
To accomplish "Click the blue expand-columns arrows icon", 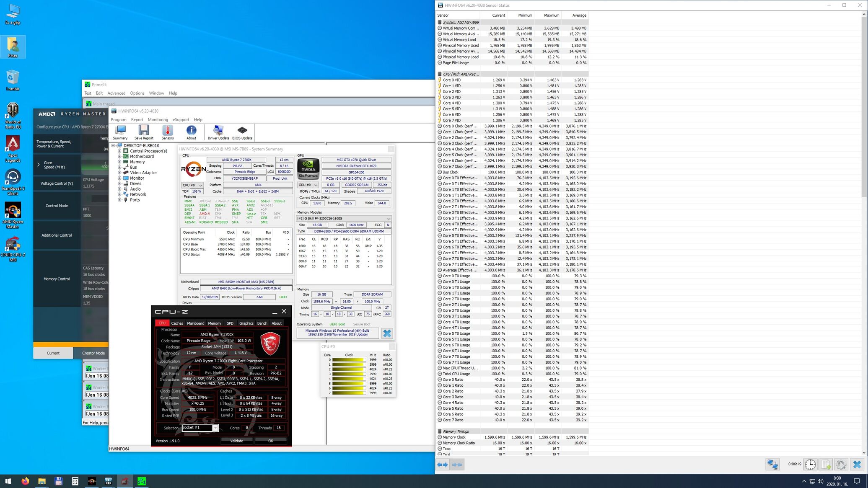I will pyautogui.click(x=442, y=465).
